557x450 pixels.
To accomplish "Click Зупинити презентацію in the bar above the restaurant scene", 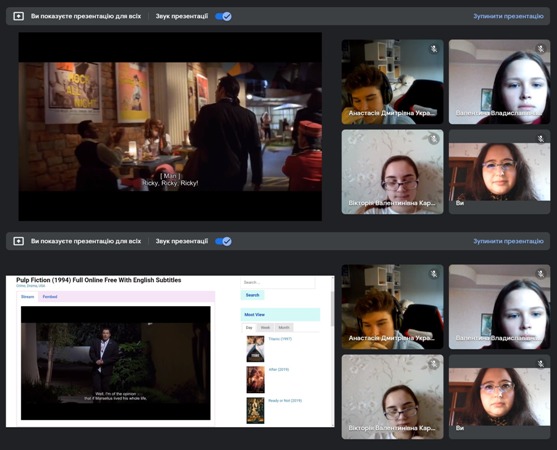I will coord(508,16).
